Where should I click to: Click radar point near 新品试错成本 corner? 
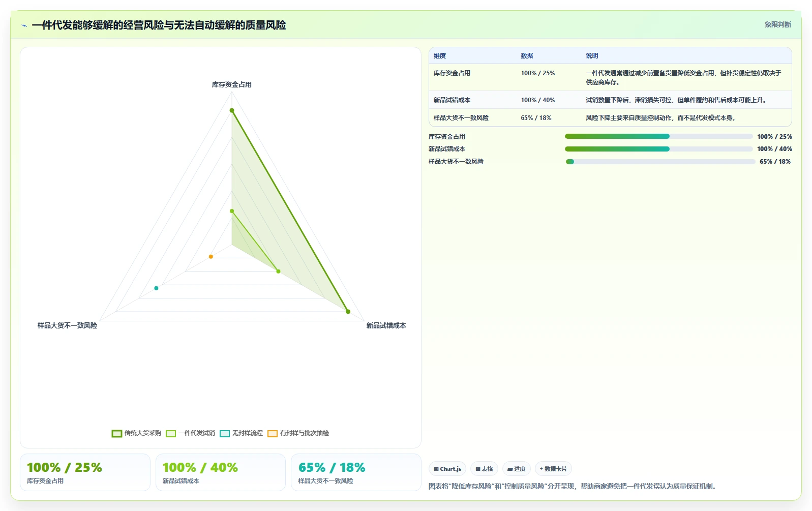(348, 312)
